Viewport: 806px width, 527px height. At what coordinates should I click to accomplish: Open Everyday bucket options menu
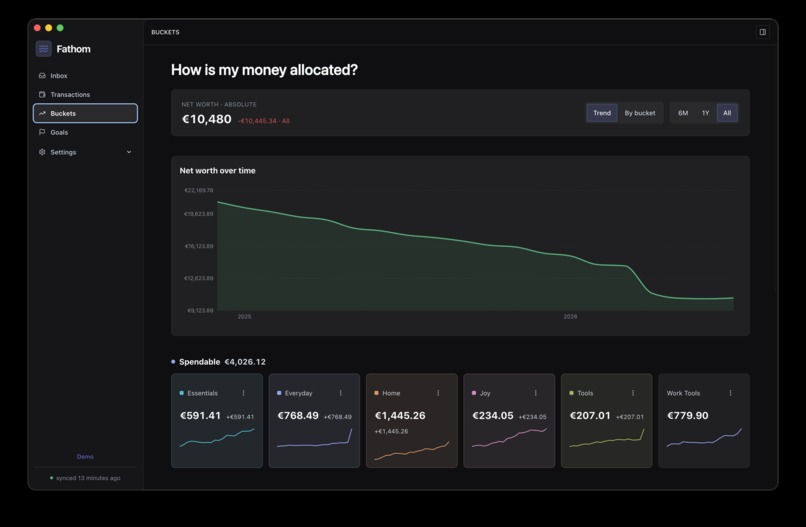click(340, 393)
